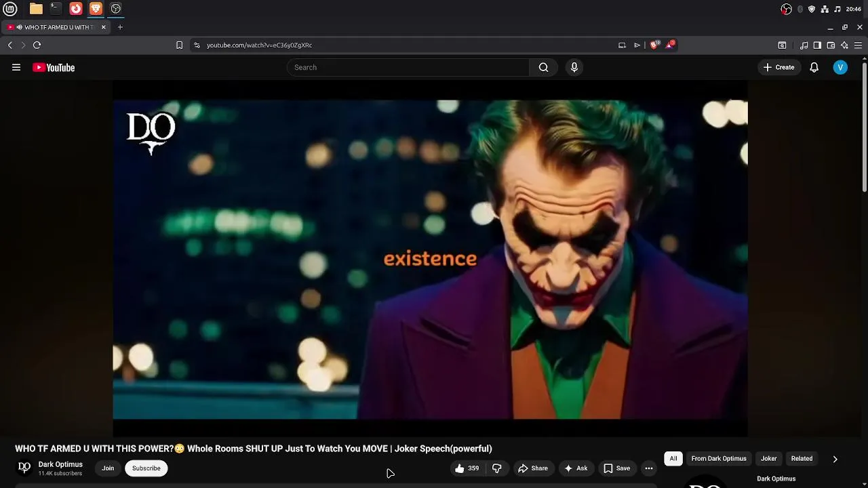This screenshot has width=868, height=488.
Task: Go back to previous page
Action: pos(10,45)
